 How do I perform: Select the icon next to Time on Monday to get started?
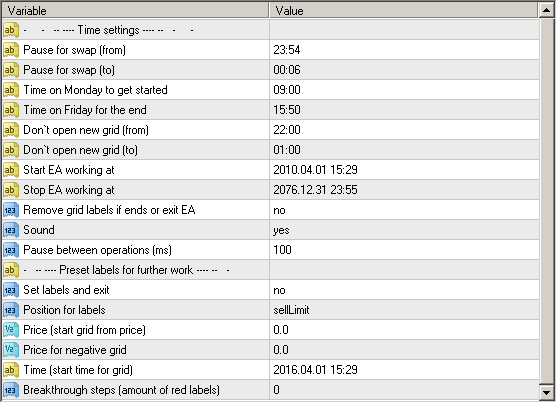(x=11, y=90)
